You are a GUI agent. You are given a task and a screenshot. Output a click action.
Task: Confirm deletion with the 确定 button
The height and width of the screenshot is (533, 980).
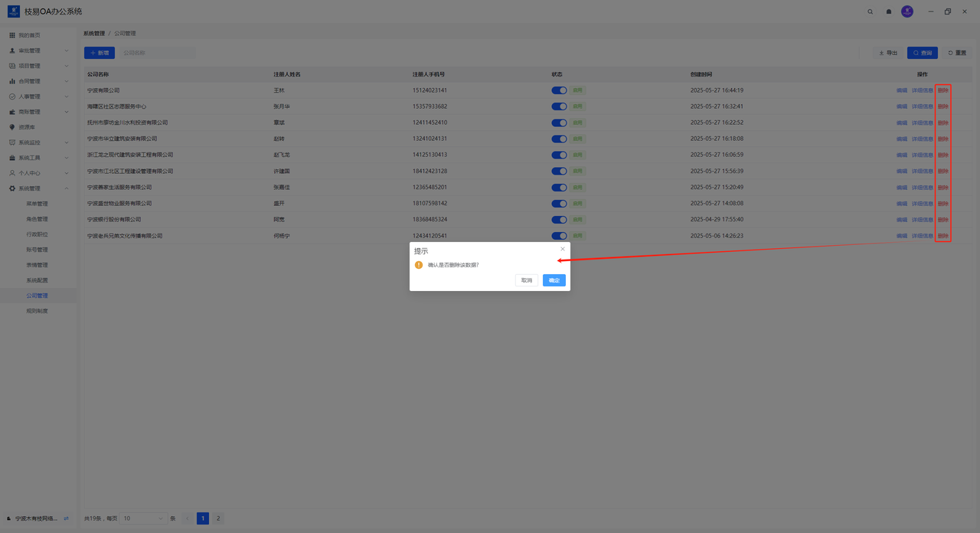tap(554, 280)
